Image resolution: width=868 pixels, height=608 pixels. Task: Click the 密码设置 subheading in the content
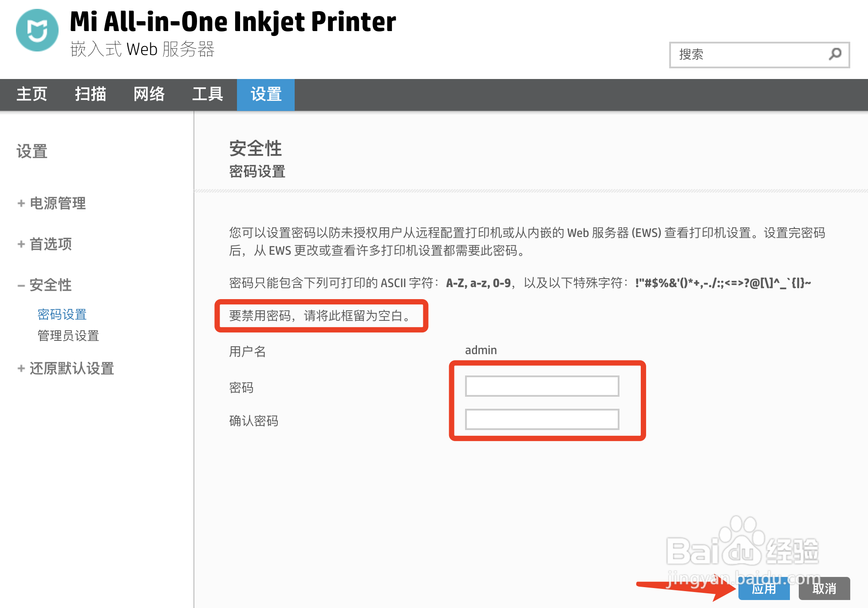pyautogui.click(x=257, y=171)
